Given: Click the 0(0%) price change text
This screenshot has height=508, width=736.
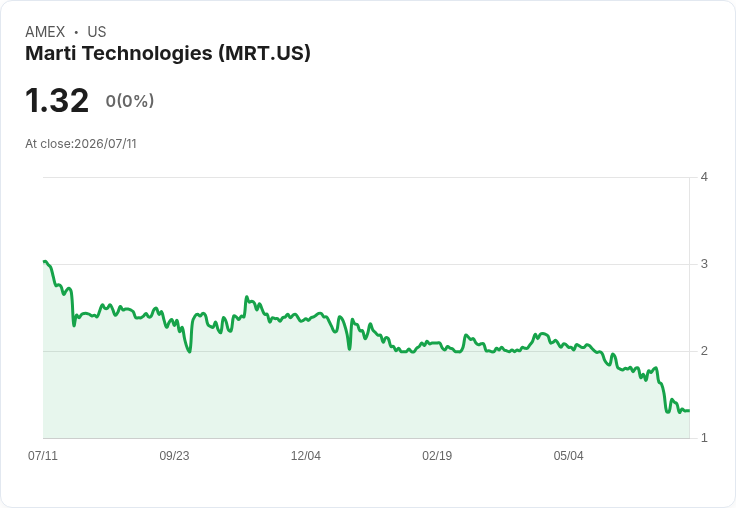Looking at the screenshot, I should [130, 101].
